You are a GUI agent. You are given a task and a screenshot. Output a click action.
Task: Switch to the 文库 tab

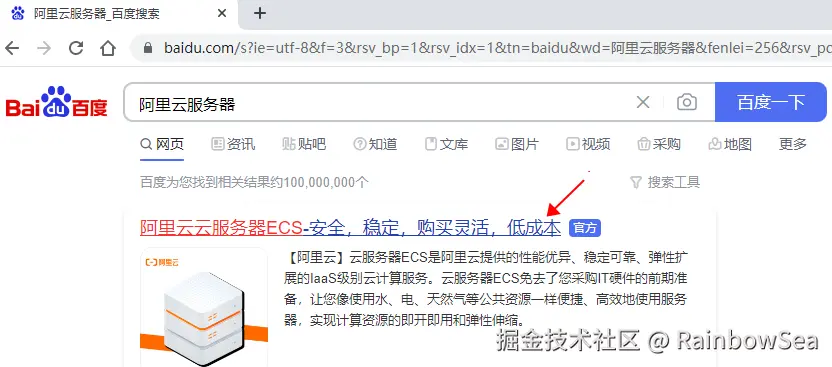tap(446, 144)
